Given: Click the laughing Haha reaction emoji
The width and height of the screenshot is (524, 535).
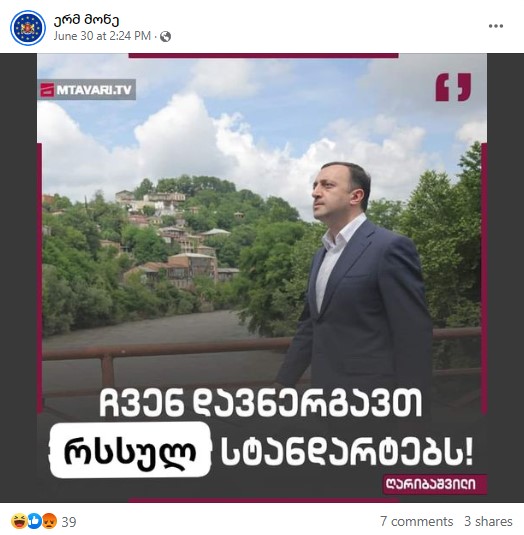Looking at the screenshot, I should (17, 521).
